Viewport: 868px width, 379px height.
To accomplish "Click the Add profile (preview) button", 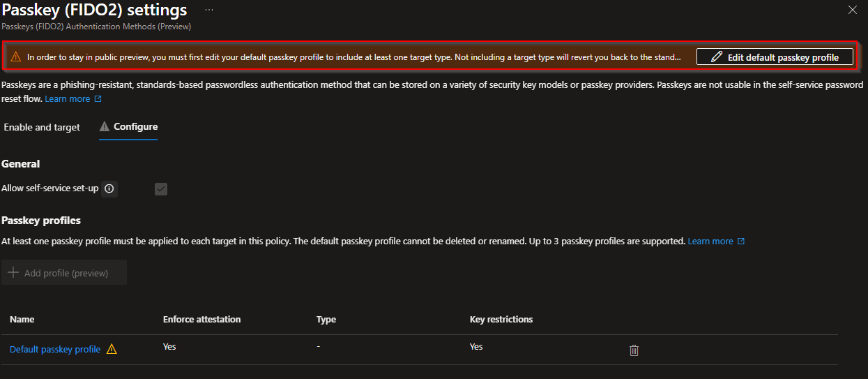I will pos(64,273).
